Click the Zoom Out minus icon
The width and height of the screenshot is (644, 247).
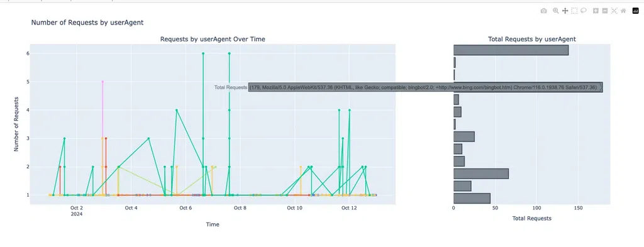tap(605, 11)
